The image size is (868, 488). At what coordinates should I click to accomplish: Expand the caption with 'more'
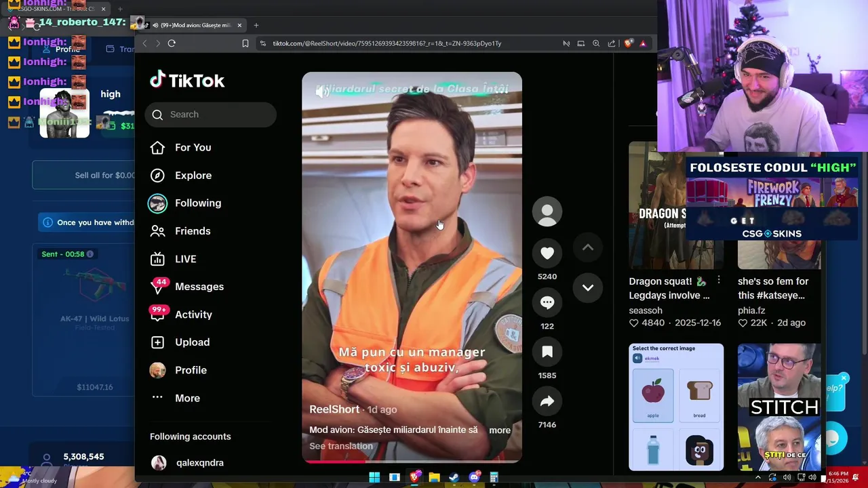pos(500,430)
